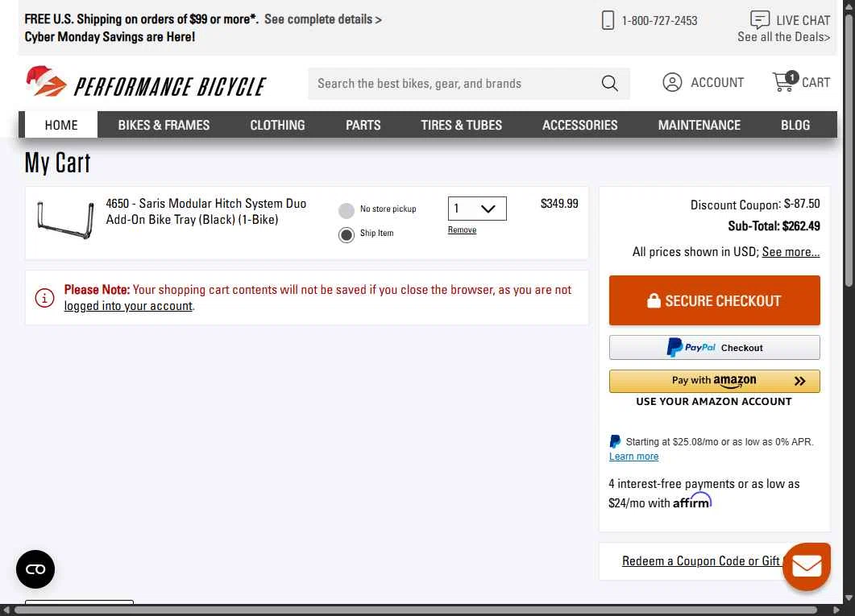Click the $349.99 item price
855x616 pixels.
559,204
